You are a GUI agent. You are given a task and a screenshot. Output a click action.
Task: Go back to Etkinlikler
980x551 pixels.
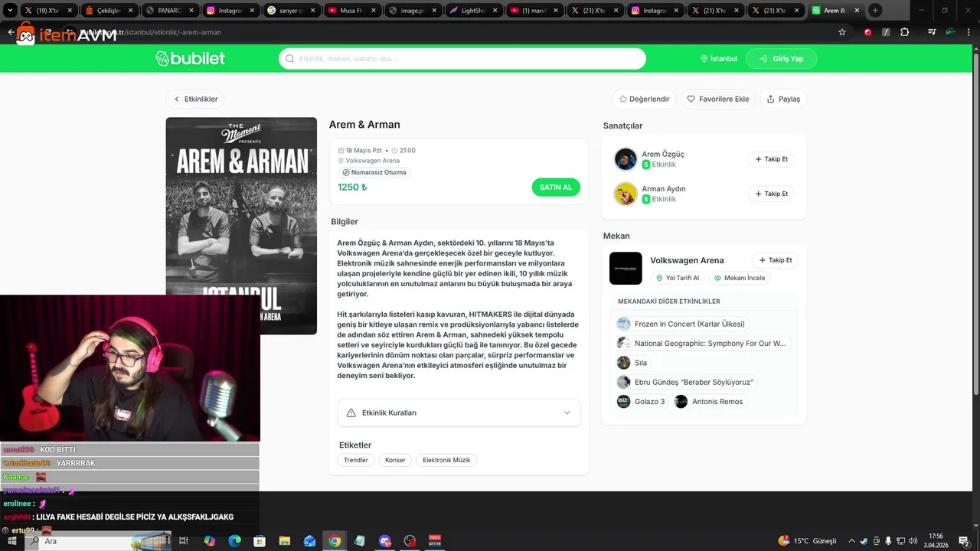(196, 99)
